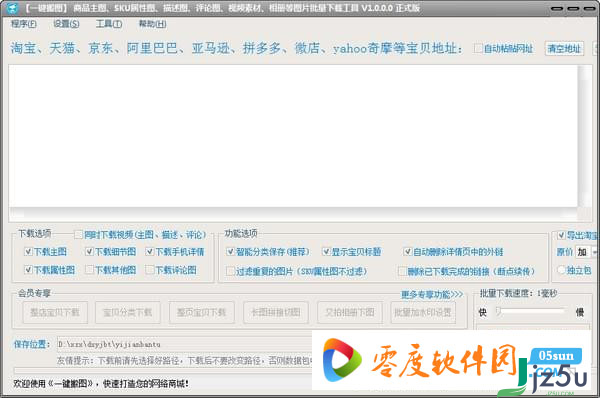This screenshot has width=600, height=398.
Task: Toggle 自动删除详情页中的外链 checkbox
Action: point(408,251)
